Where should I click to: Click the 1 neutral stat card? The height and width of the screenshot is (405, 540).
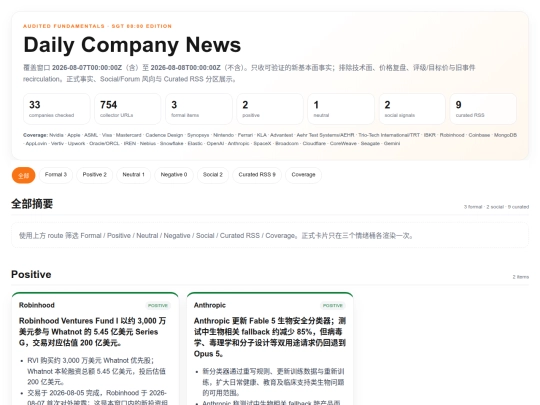click(x=341, y=109)
